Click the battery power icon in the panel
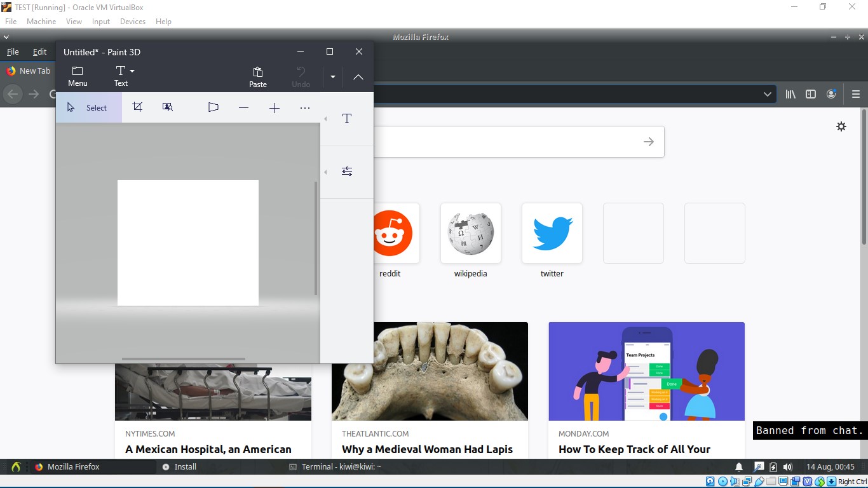The width and height of the screenshot is (868, 488). [x=773, y=467]
